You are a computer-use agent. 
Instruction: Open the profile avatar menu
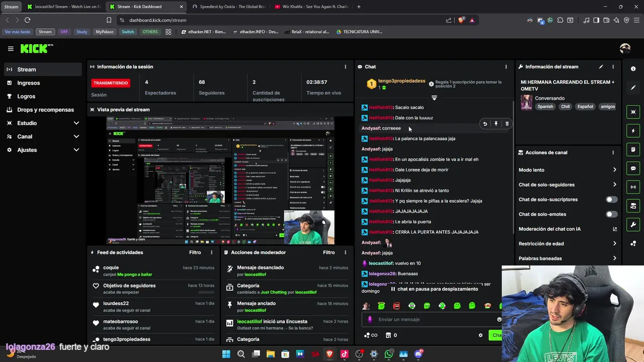pyautogui.click(x=625, y=48)
